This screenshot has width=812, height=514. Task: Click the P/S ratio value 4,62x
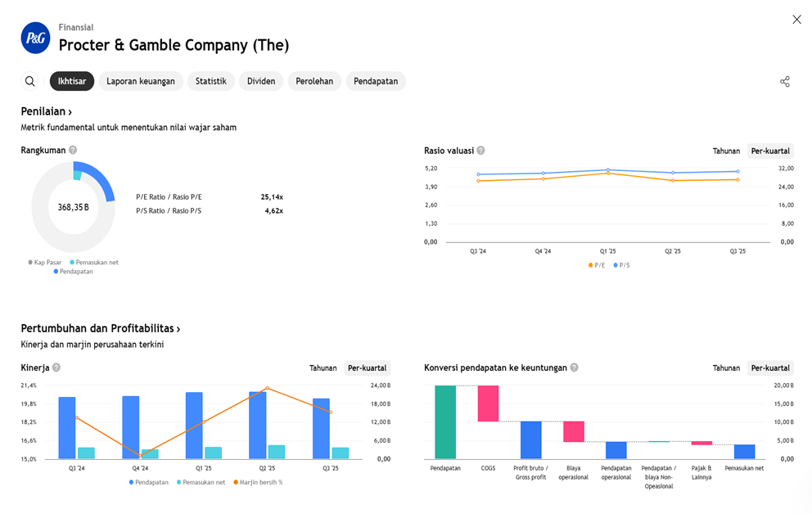click(x=274, y=211)
